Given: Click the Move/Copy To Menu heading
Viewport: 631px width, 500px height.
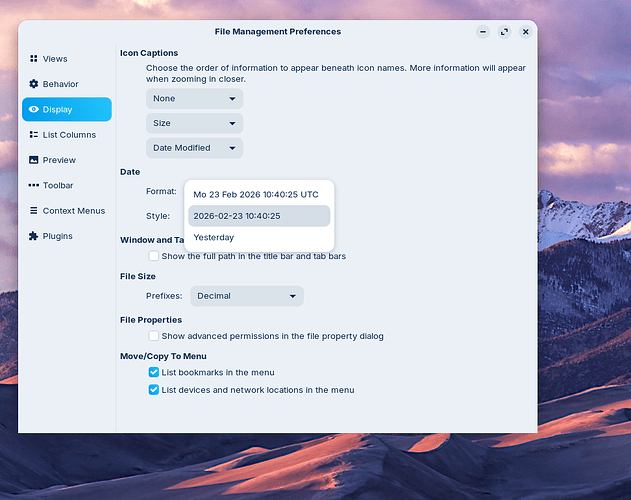Looking at the screenshot, I should tap(163, 356).
